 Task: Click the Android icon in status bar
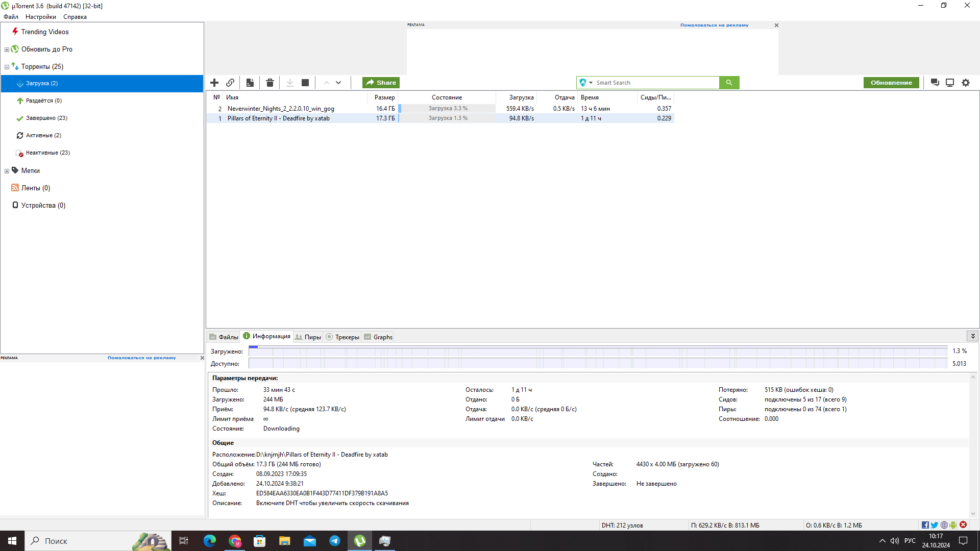click(x=953, y=525)
